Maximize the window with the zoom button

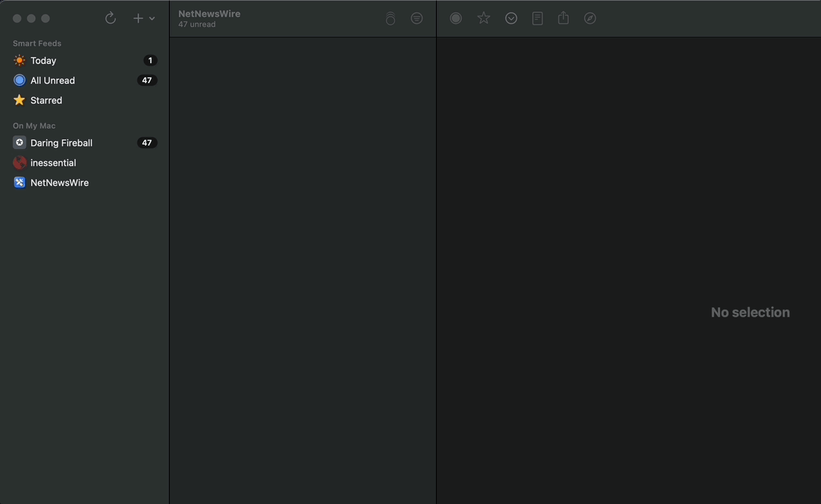45,18
